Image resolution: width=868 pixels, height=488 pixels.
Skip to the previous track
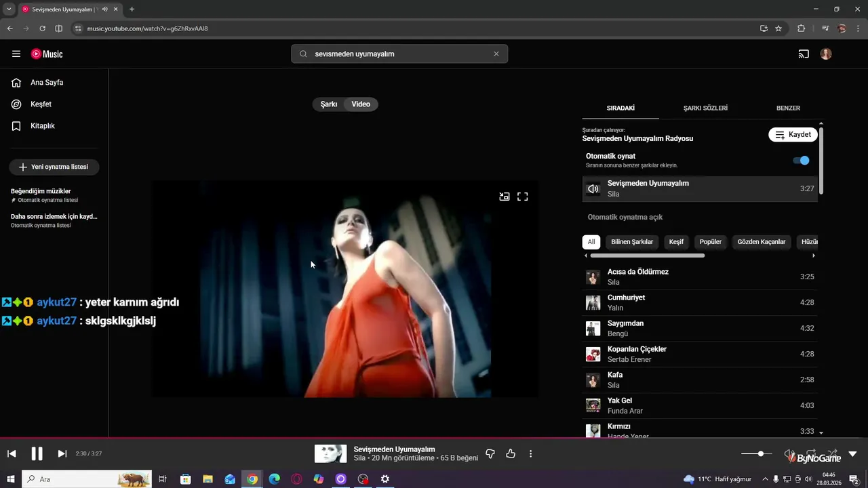(12, 453)
